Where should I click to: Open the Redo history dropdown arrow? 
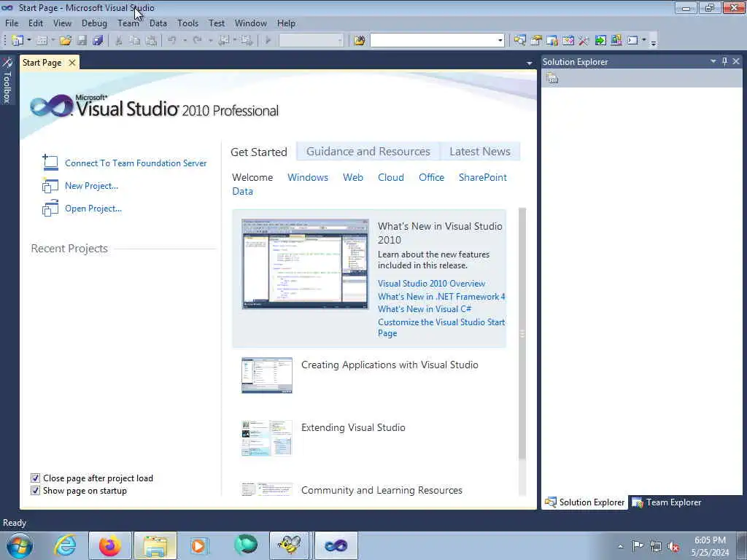click(210, 41)
